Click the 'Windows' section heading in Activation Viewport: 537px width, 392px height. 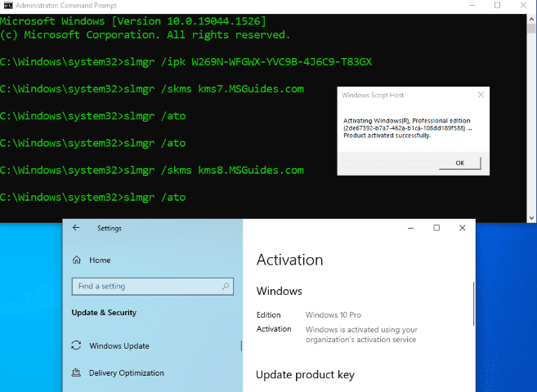point(279,291)
